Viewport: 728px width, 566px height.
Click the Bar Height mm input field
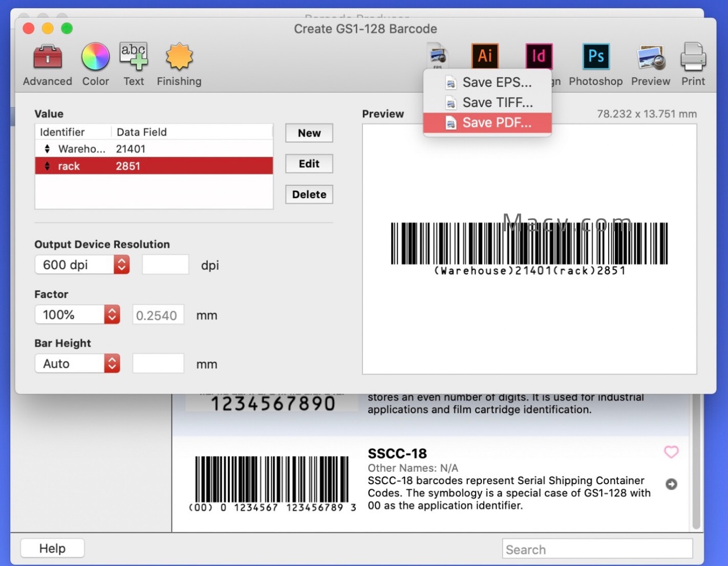click(158, 363)
